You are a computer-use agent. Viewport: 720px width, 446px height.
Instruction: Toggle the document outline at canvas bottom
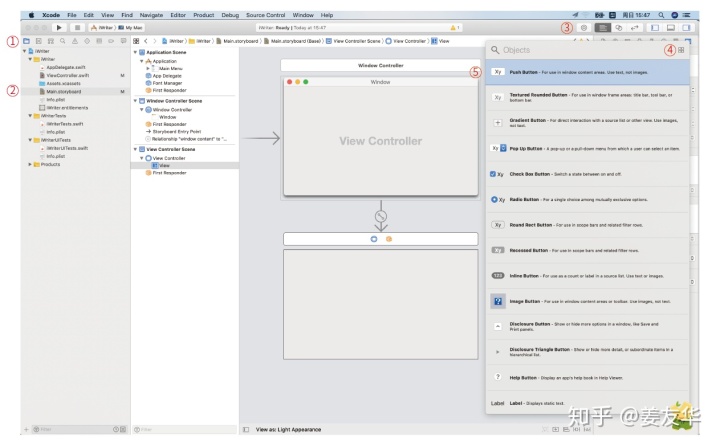(246, 429)
